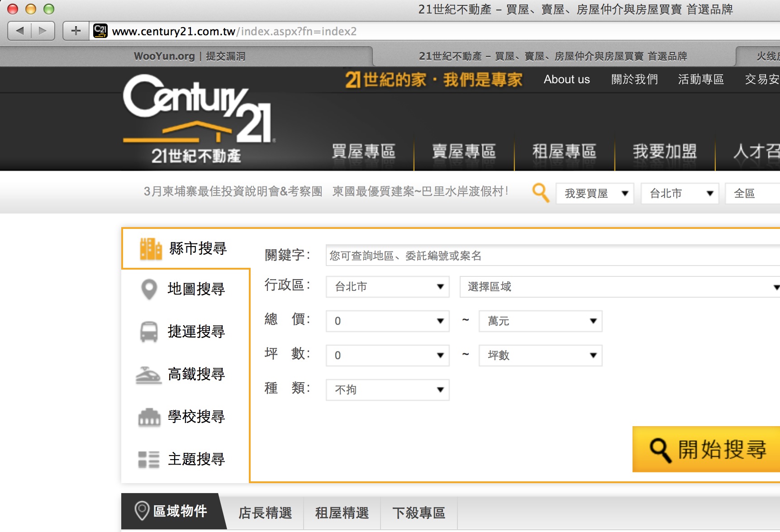The height and width of the screenshot is (532, 780).
Task: Open the 我要買屋 dropdown in the quick search bar
Action: [x=595, y=193]
